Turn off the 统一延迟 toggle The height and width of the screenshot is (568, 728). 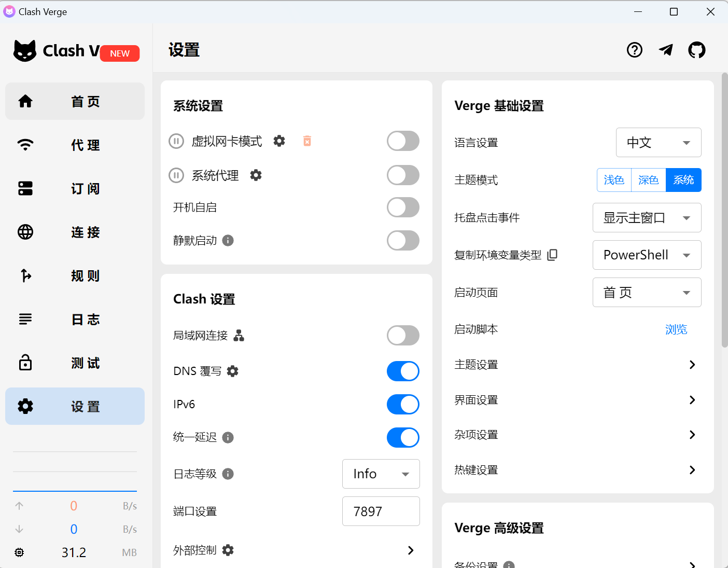point(403,437)
